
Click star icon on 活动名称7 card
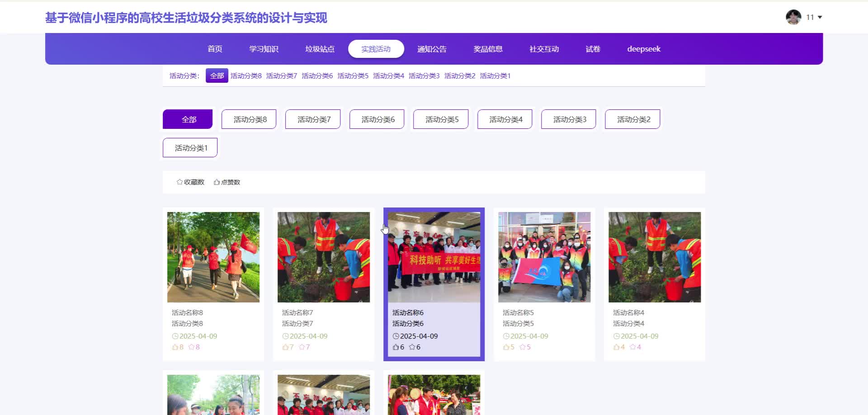point(302,347)
